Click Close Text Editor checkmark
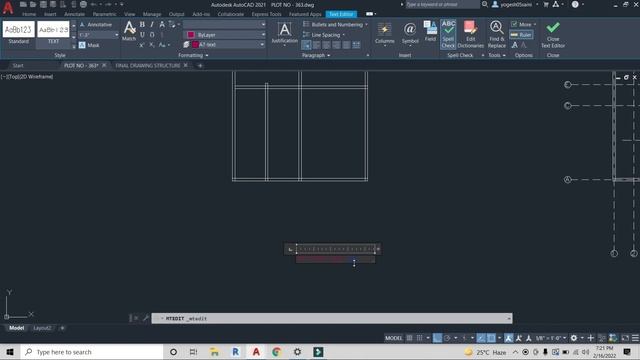The width and height of the screenshot is (640, 360). coord(553,34)
